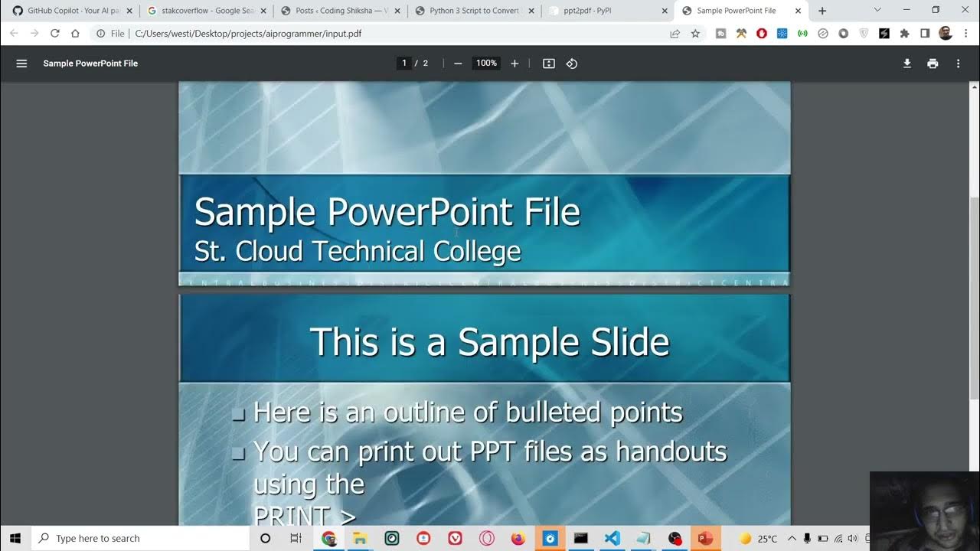Click the zoom in plus button
The width and height of the screenshot is (980, 551).
[x=514, y=64]
